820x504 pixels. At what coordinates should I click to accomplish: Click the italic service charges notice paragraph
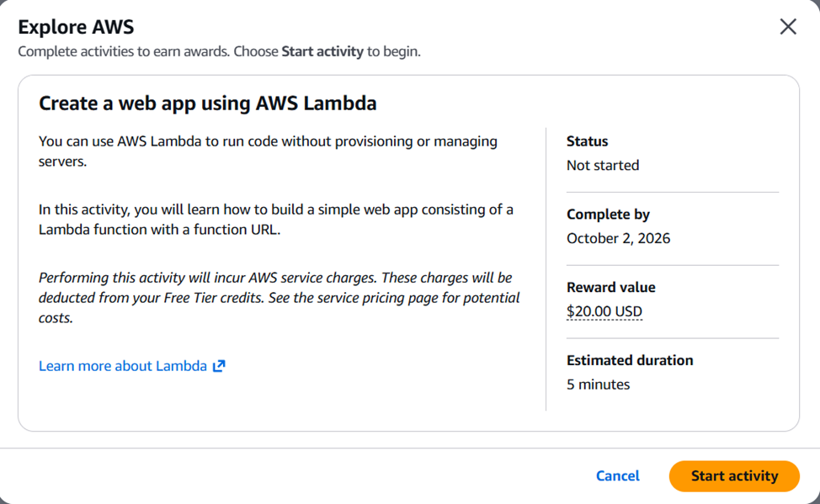point(280,298)
